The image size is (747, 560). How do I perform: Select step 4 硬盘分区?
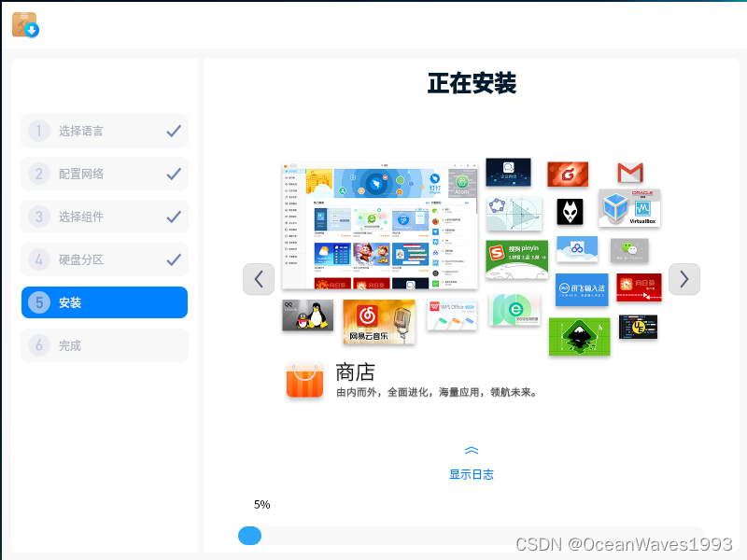click(x=105, y=259)
